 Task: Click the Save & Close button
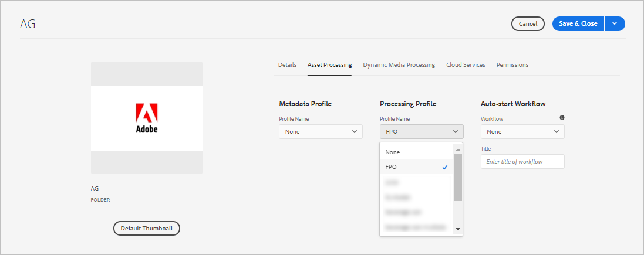pos(578,23)
